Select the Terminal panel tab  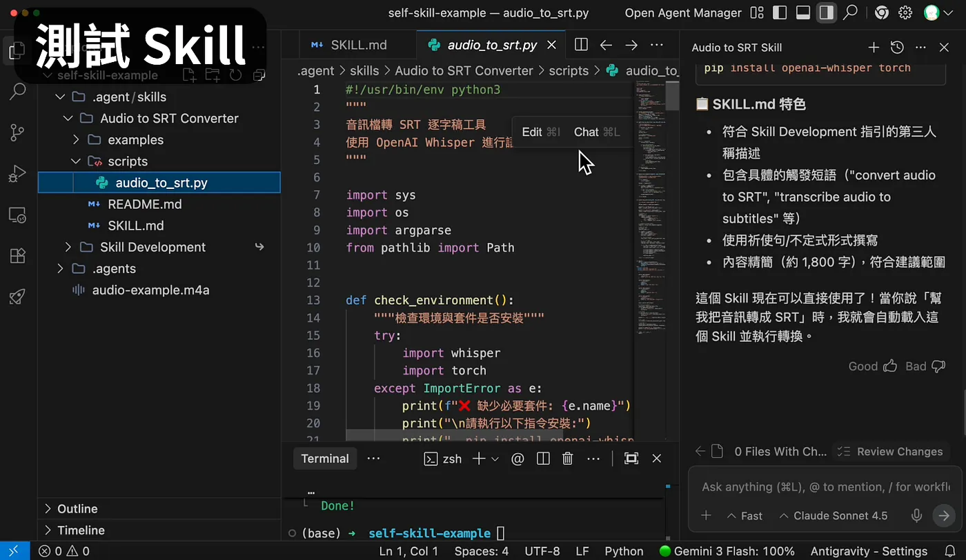click(x=325, y=459)
